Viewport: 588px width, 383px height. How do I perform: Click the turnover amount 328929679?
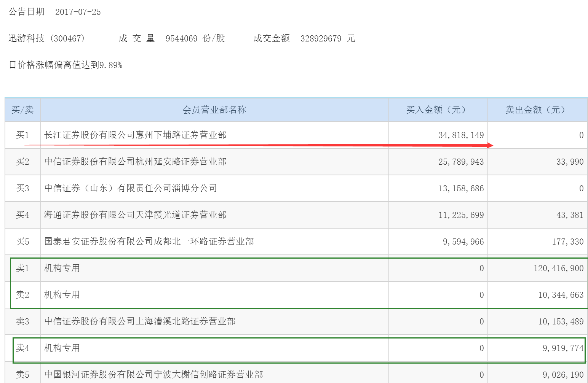(321, 38)
